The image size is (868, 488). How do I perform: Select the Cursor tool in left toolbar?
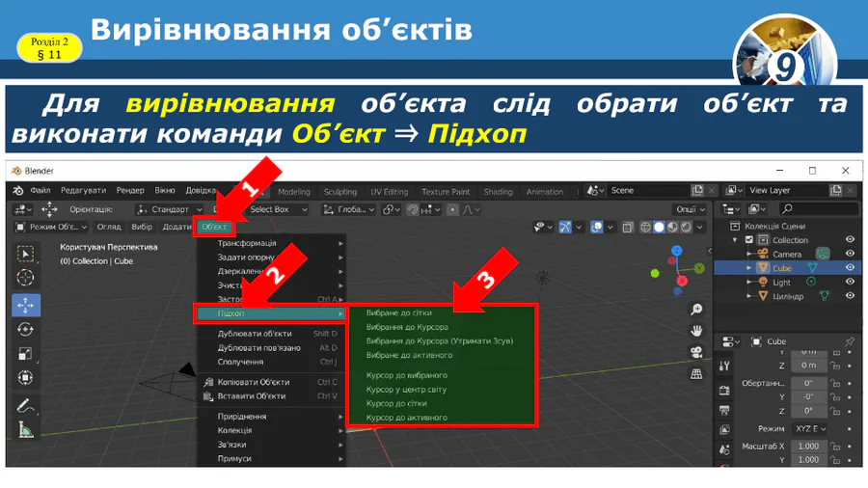click(x=25, y=279)
